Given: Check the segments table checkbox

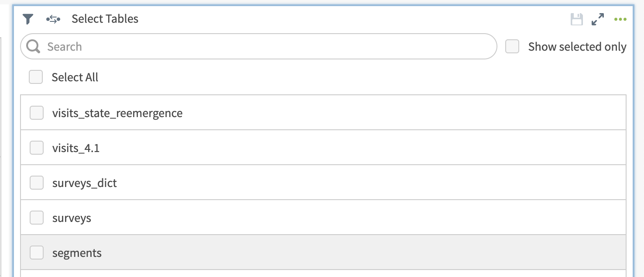Looking at the screenshot, I should [37, 253].
